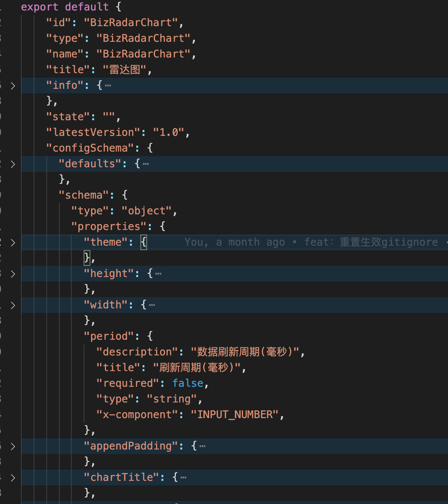Click the git blame annotation "You, a month ago"
Viewport: 448px width, 504px height.
(x=234, y=242)
